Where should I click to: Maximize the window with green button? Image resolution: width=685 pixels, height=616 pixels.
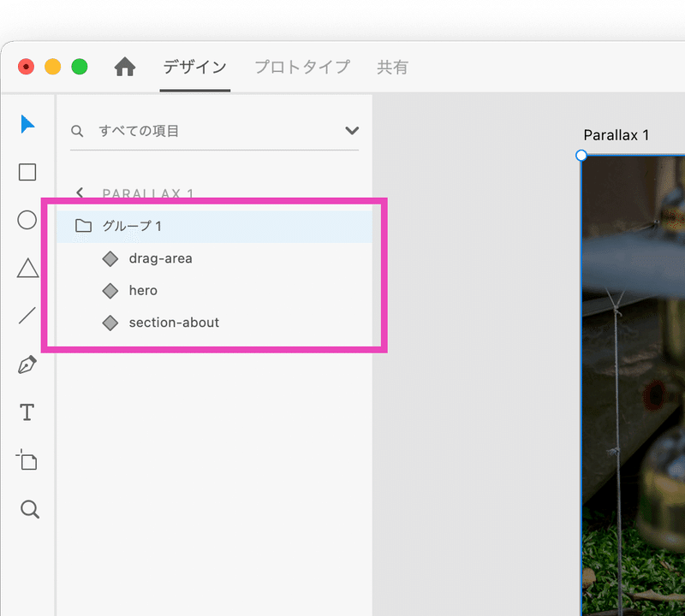click(x=80, y=67)
